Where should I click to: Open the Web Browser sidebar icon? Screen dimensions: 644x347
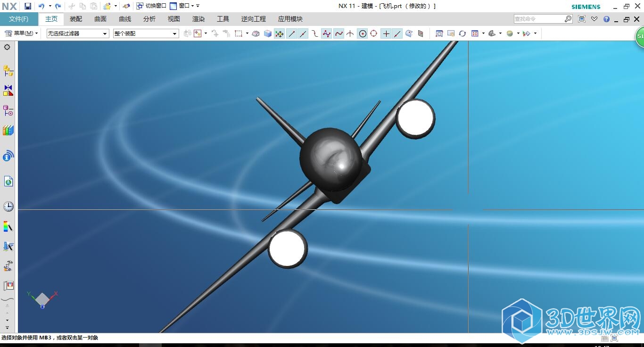click(8, 182)
